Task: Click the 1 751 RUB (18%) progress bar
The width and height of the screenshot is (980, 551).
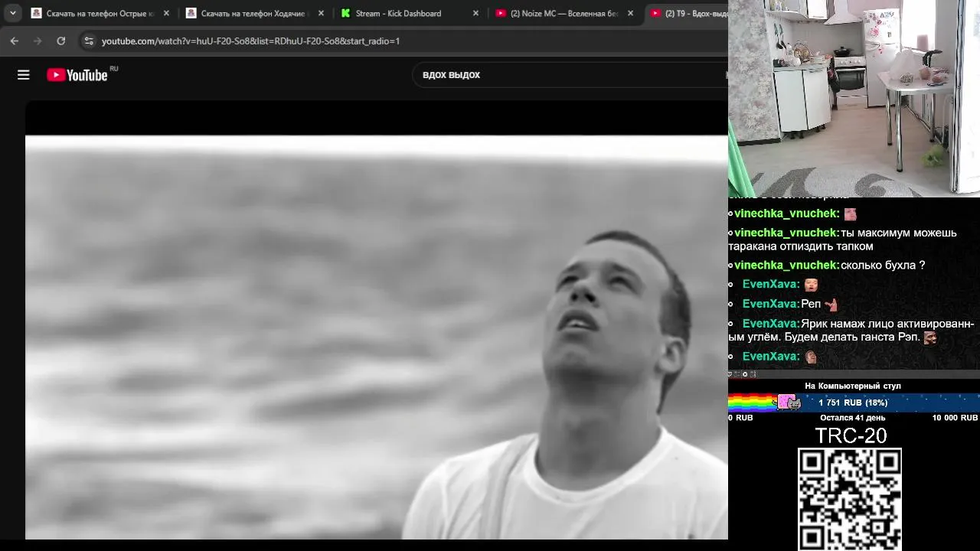Action: pyautogui.click(x=854, y=403)
